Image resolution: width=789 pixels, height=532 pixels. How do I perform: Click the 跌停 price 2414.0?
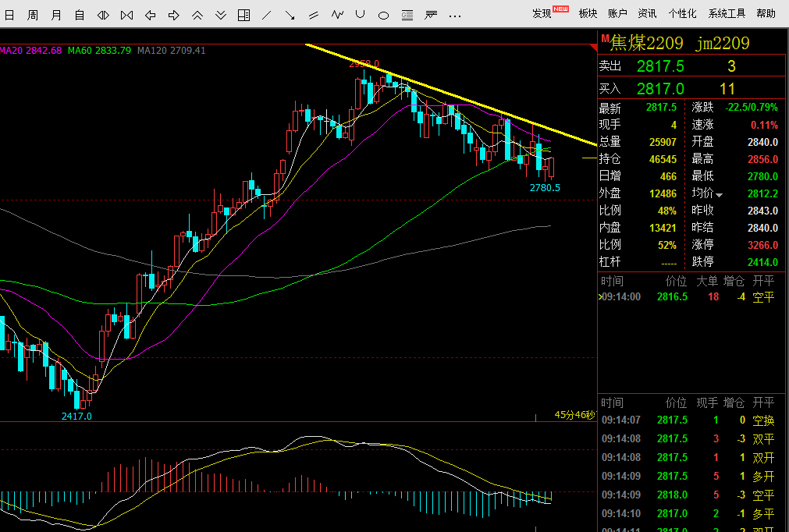click(762, 262)
